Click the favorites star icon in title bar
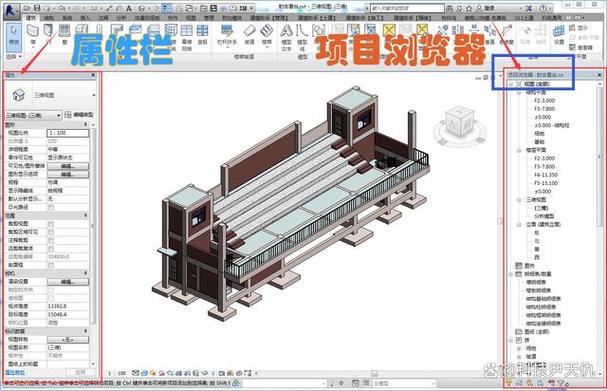The image size is (607, 391). pos(469,8)
